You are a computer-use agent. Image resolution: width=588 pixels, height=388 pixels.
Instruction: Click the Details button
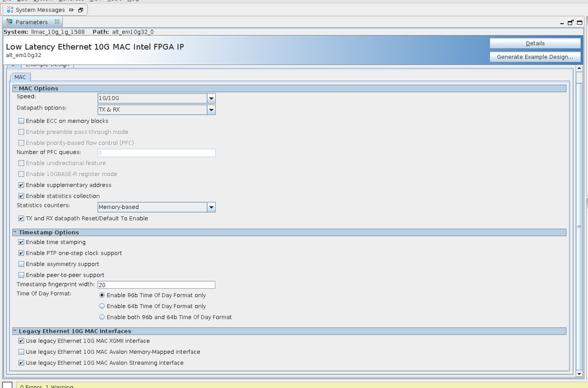coord(535,43)
